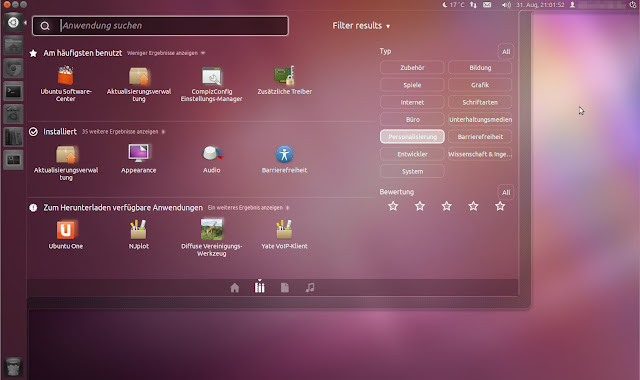Select Ubuntu One for download
This screenshot has height=380, width=640.
[x=66, y=235]
